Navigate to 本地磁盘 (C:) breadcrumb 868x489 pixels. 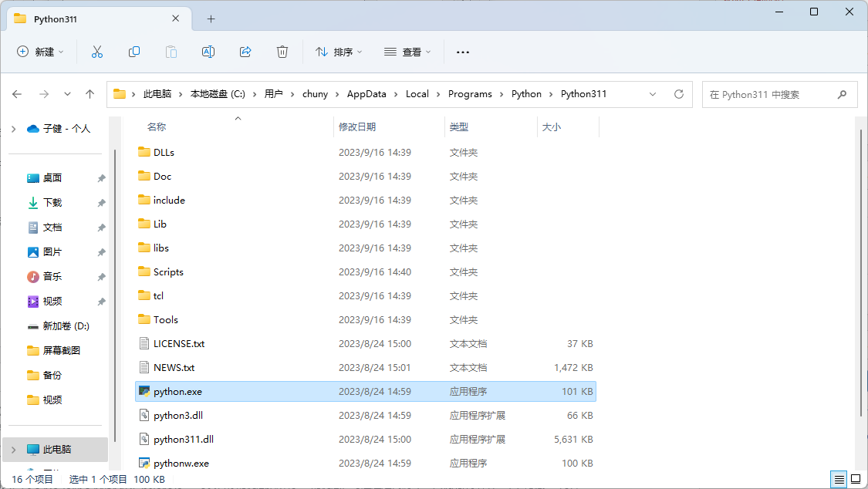point(218,94)
